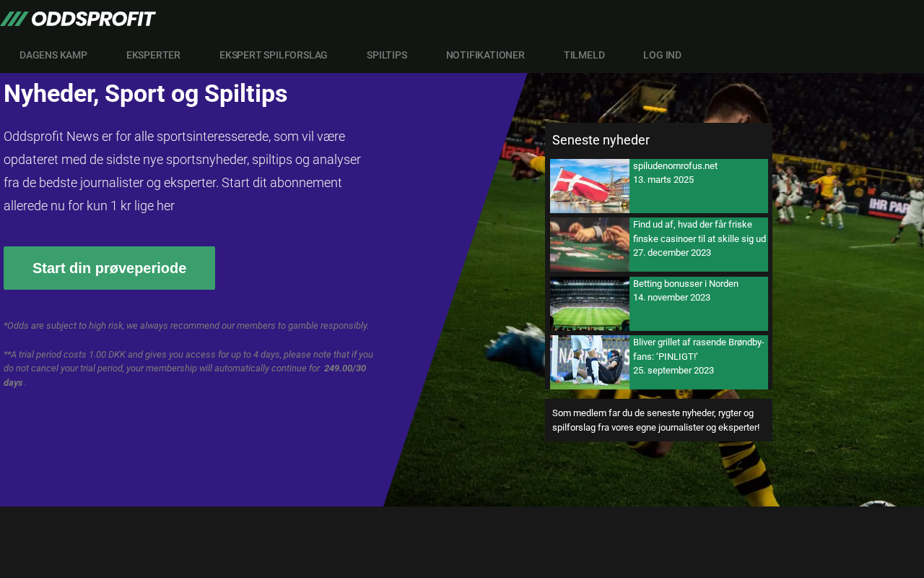Open Notifikationer from the top menu
The height and width of the screenshot is (578, 924).
(x=485, y=55)
